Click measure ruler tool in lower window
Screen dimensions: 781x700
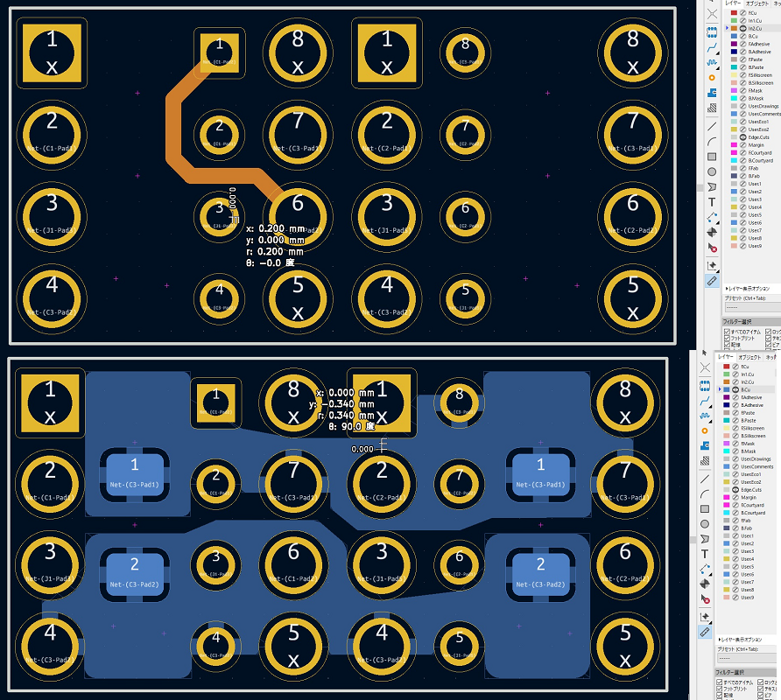[x=705, y=633]
